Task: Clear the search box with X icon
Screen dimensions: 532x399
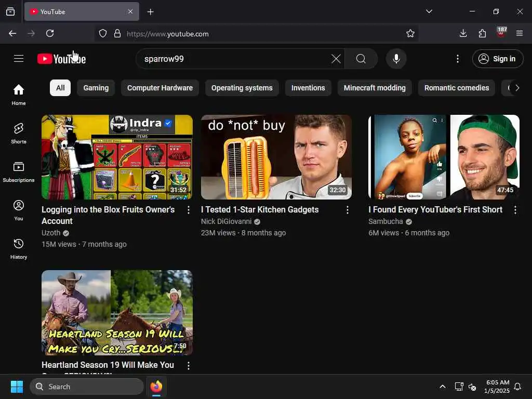Action: (336, 59)
